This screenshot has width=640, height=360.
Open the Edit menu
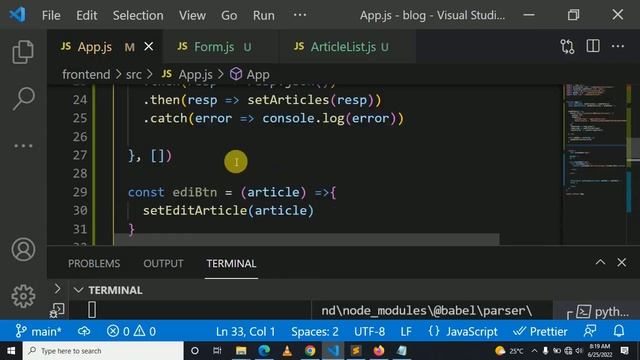pos(87,16)
